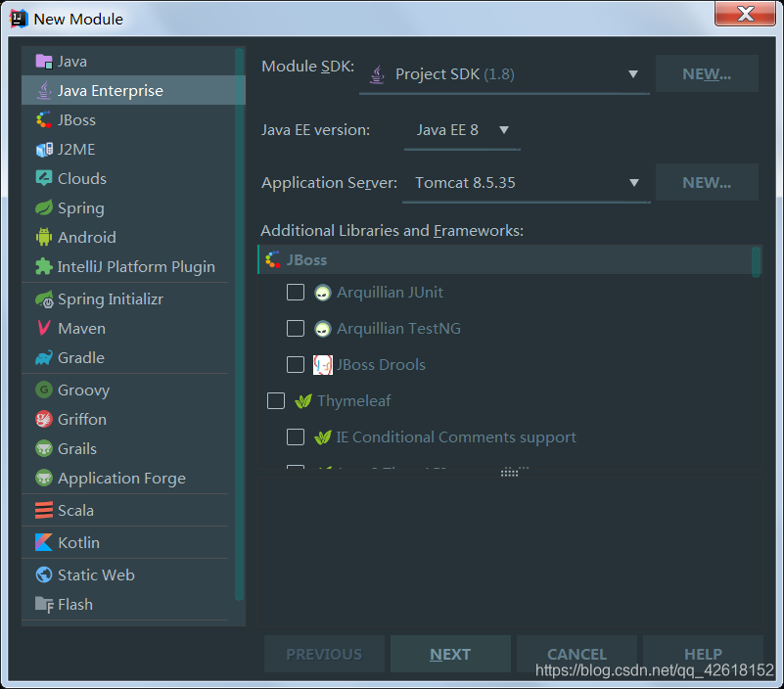Click the Flash folder icon
Viewport: 784px width, 689px height.
(x=44, y=605)
